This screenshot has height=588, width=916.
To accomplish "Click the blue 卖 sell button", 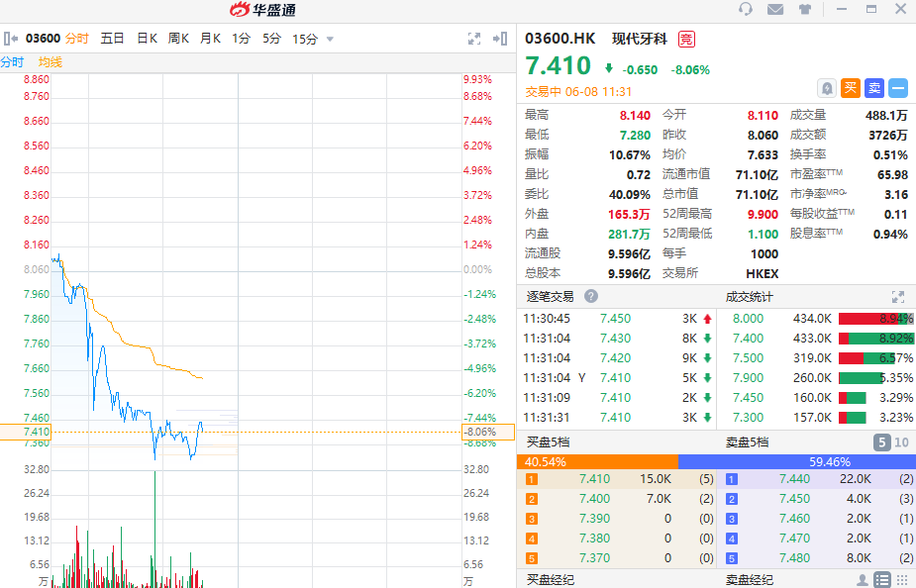I will point(874,88).
